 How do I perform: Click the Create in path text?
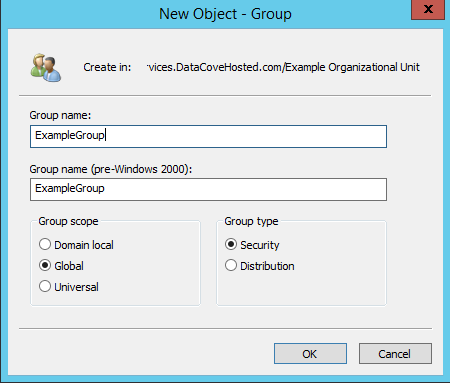click(283, 67)
